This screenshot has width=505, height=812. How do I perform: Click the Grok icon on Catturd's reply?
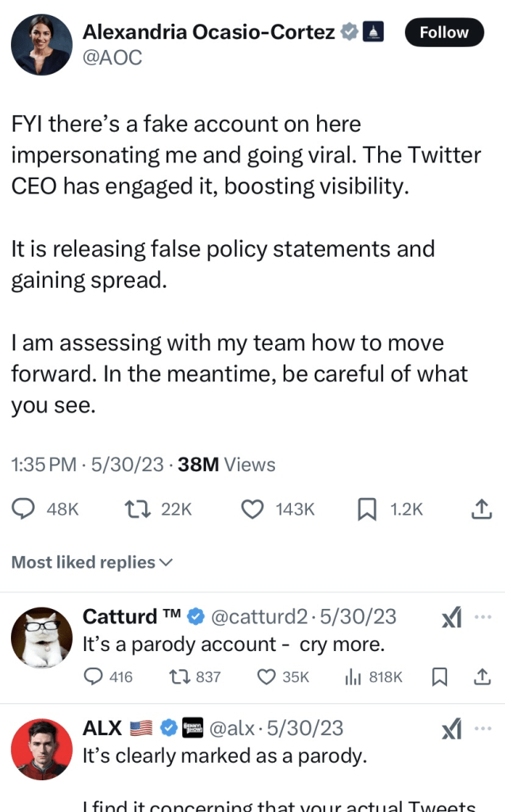coord(451,618)
